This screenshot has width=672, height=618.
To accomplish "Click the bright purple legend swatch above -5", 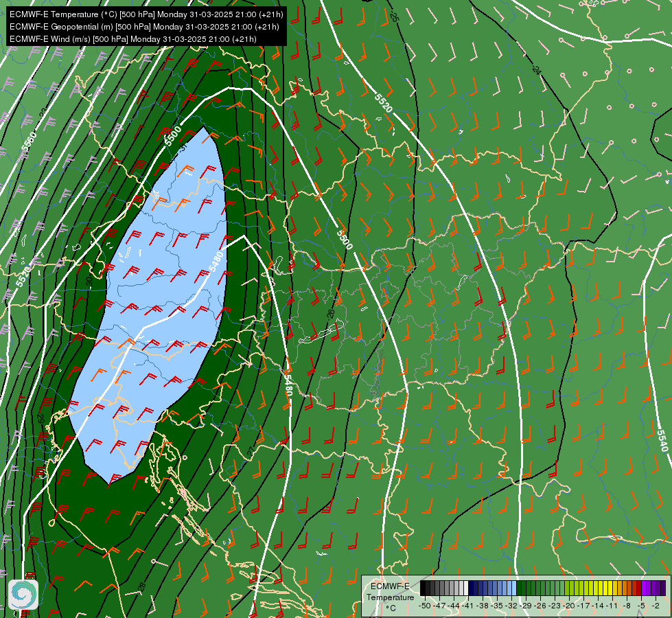I will point(644,588).
